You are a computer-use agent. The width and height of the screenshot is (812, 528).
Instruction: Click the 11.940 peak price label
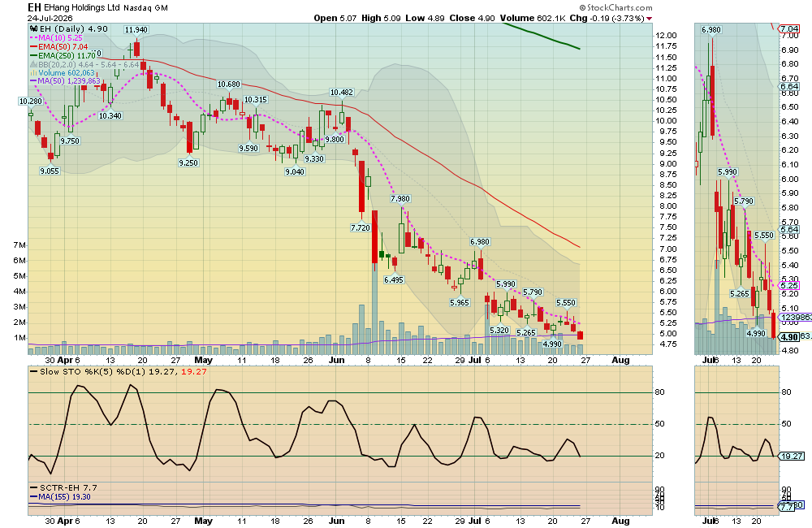pos(136,29)
